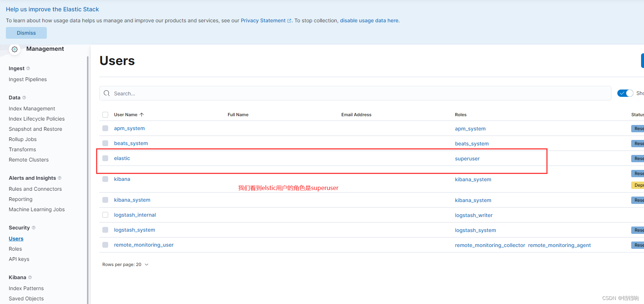Go to Reporting page
The height and width of the screenshot is (304, 644).
click(x=20, y=199)
